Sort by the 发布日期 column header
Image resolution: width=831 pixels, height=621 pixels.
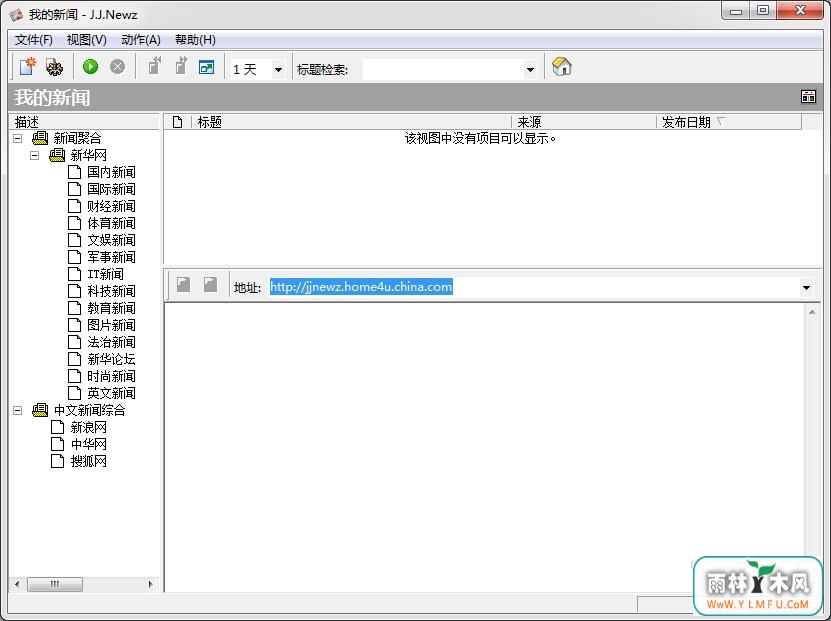729,122
